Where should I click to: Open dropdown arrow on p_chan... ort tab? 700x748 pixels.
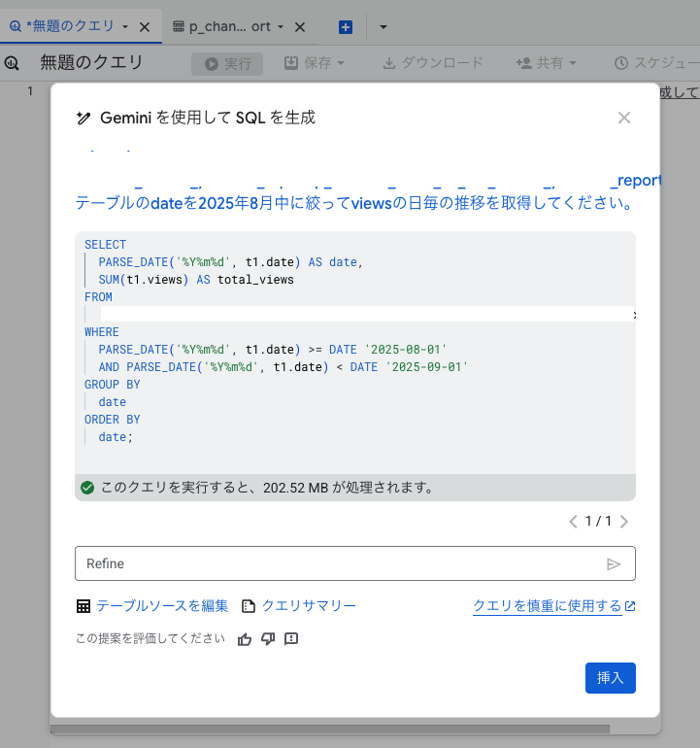point(281,27)
